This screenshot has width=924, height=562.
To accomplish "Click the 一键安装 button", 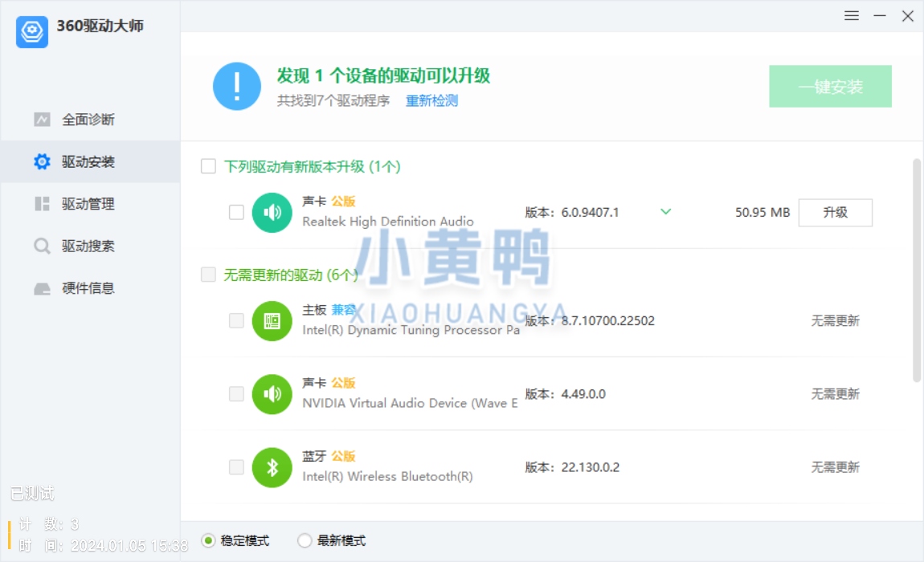I will tap(830, 87).
